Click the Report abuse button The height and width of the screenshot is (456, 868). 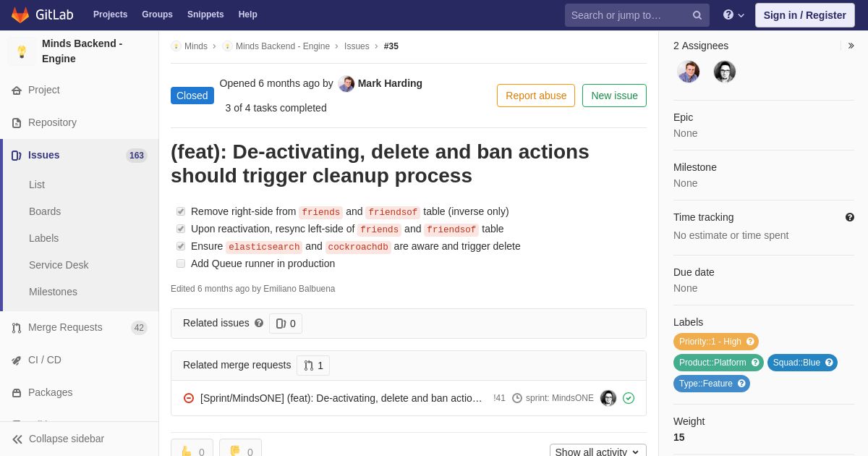tap(536, 96)
